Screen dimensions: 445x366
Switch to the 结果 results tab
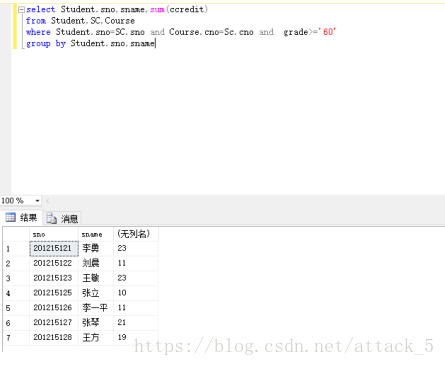point(22,218)
